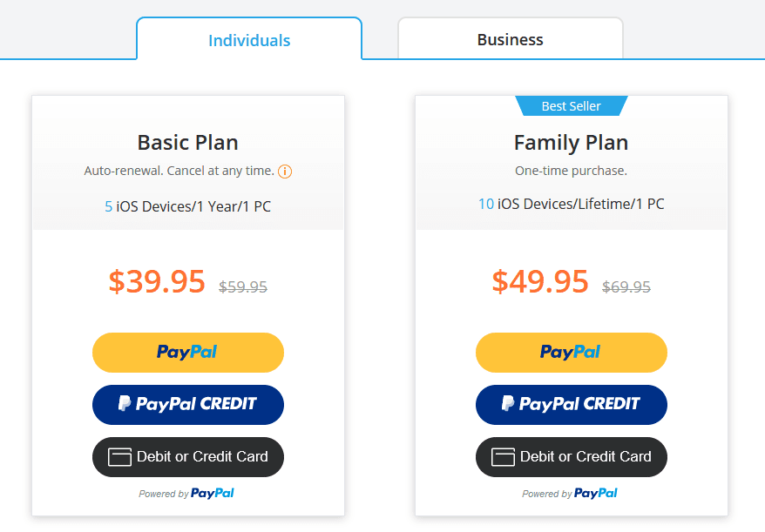Switch to the Individuals tab
Viewport: 765px width, 532px height.
tap(249, 39)
